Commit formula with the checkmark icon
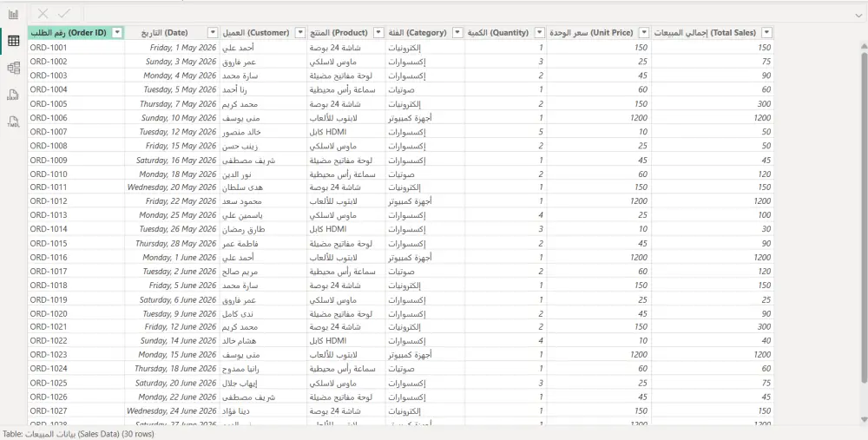 pos(64,14)
